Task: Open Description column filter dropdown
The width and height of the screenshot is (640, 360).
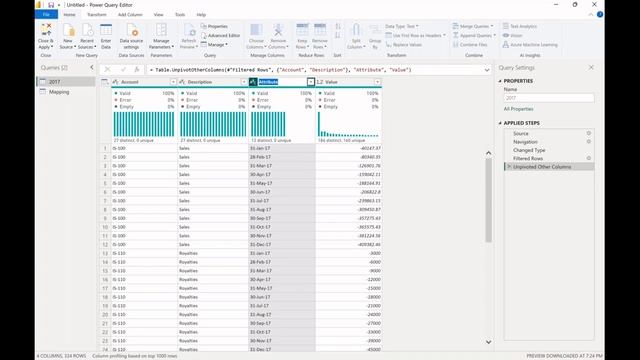Action: tap(244, 82)
